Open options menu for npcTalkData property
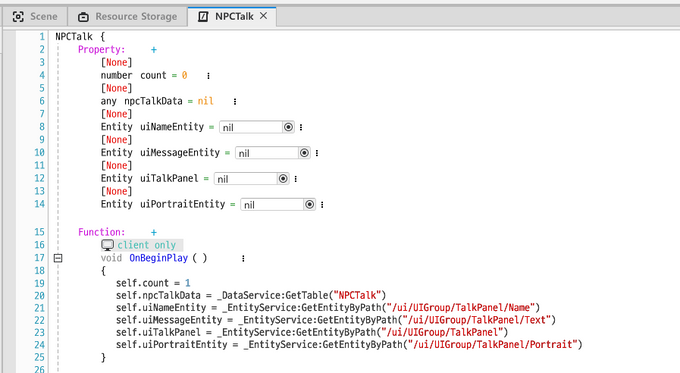This screenshot has height=373, width=680. point(235,101)
